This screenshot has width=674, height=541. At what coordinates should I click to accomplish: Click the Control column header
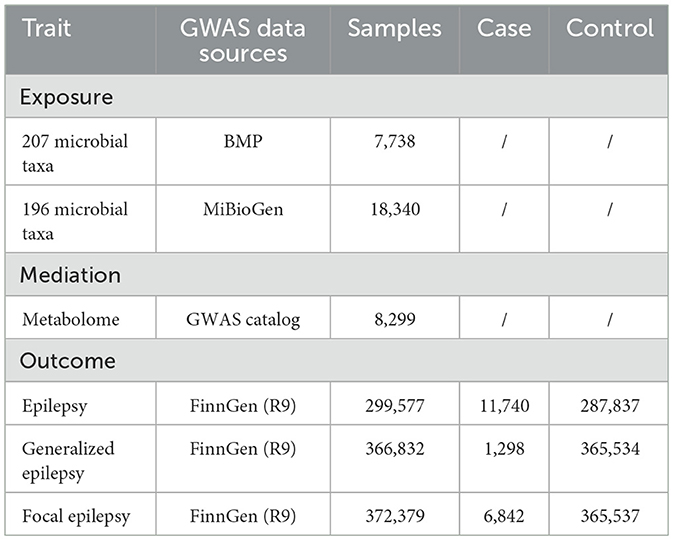pos(610,29)
